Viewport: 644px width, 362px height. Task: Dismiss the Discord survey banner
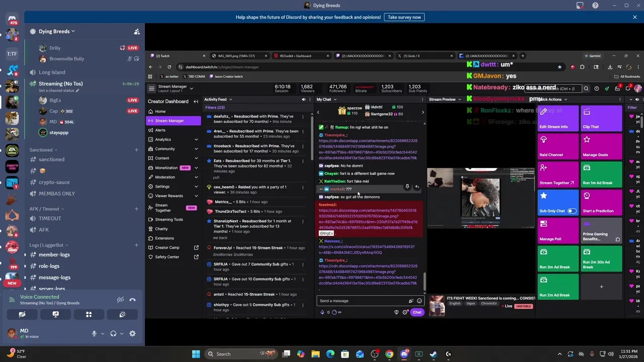(x=635, y=17)
